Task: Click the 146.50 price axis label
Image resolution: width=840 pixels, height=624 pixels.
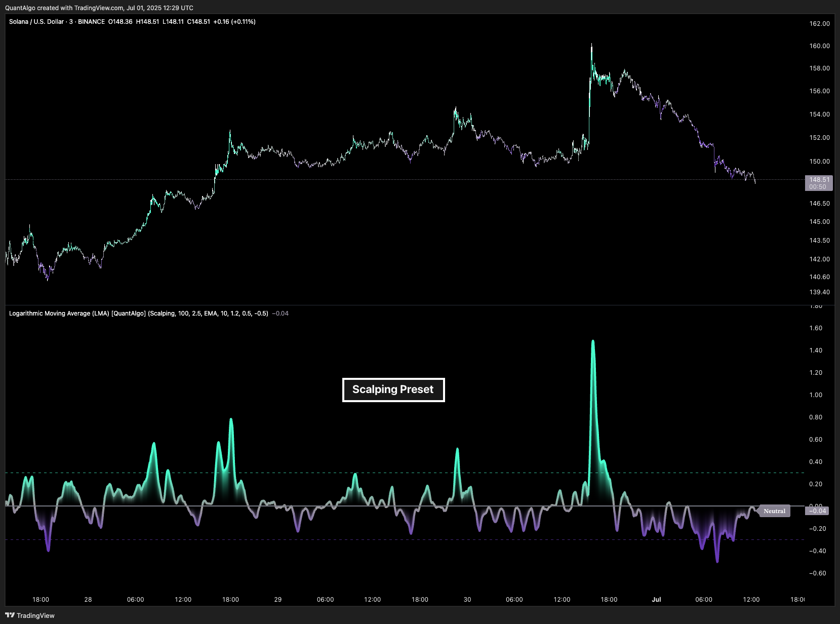Action: (820, 204)
